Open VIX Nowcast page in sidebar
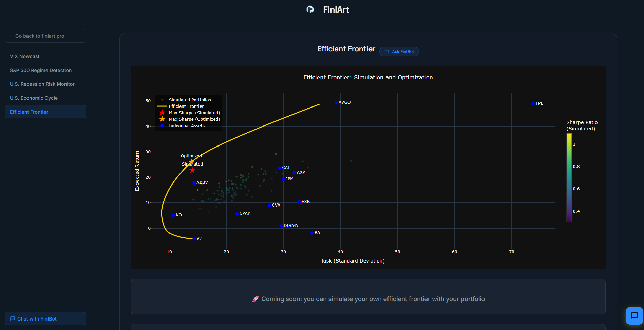 click(45, 56)
